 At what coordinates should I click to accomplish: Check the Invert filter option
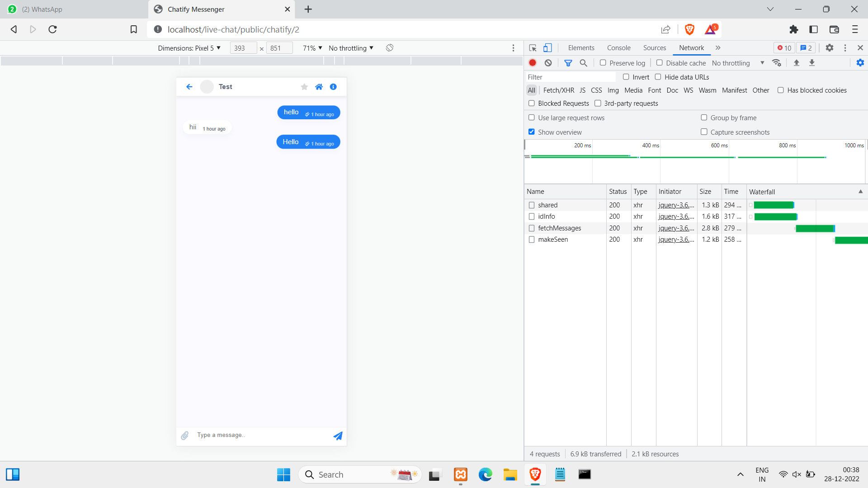tap(626, 77)
